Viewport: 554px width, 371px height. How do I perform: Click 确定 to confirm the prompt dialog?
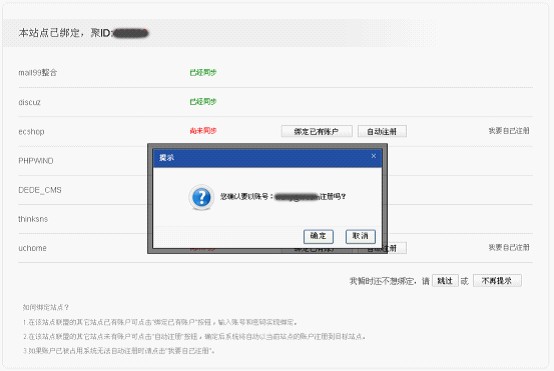(x=318, y=236)
